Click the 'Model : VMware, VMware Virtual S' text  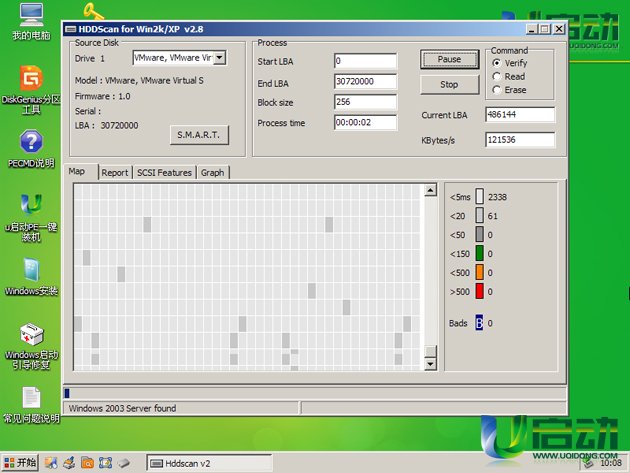point(139,80)
